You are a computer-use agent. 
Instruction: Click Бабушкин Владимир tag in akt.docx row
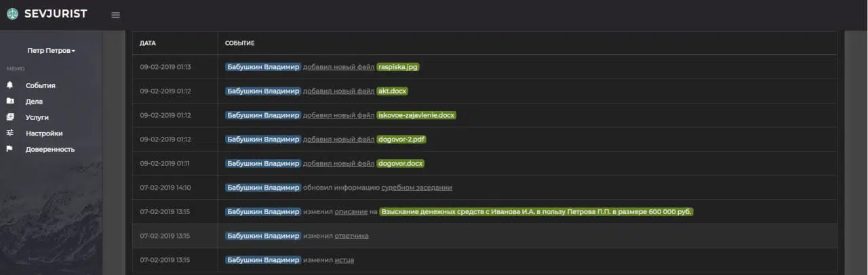[x=263, y=91]
